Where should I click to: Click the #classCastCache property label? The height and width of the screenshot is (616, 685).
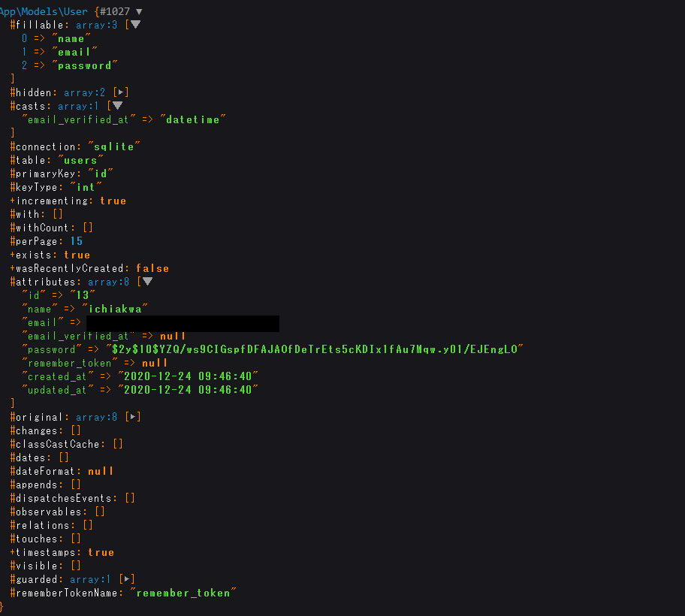[x=55, y=444]
